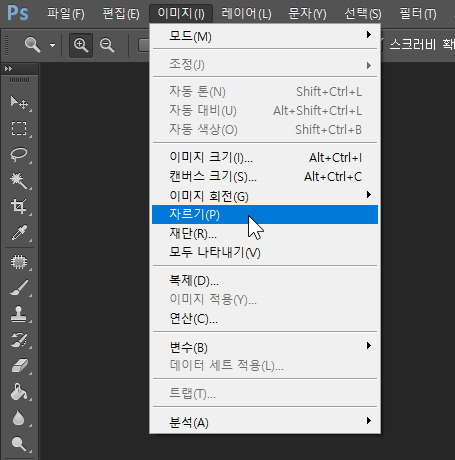Screen dimensions: 455x460
Task: Select the Rectangular Marquee tool
Action: [19, 128]
